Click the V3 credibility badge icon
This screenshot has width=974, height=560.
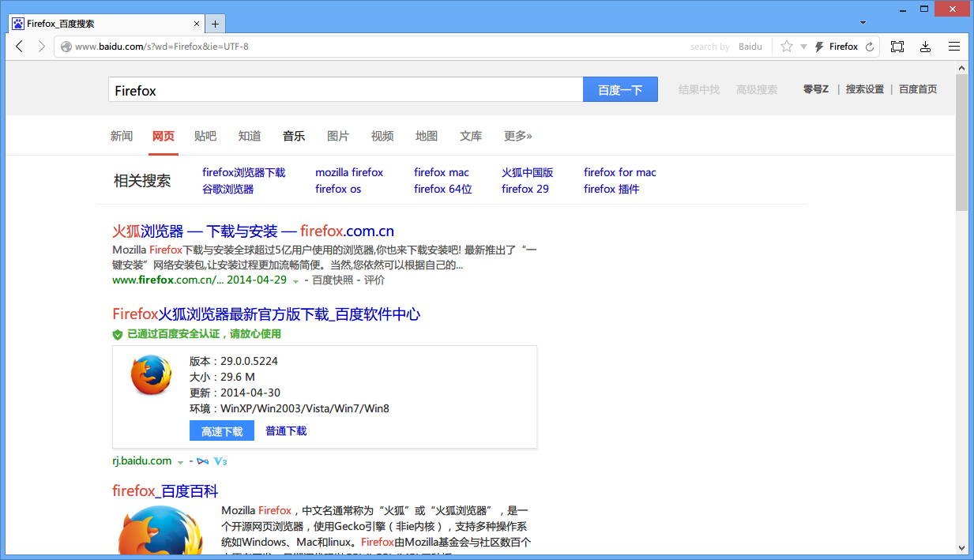(220, 461)
